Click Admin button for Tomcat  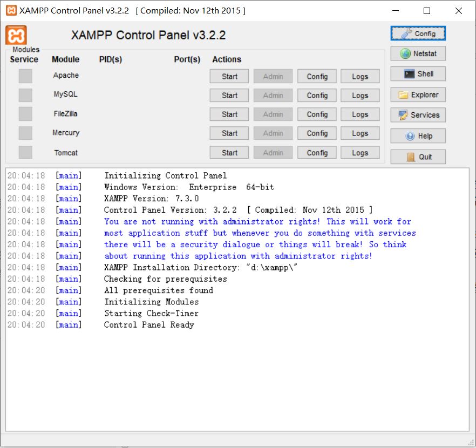(273, 153)
